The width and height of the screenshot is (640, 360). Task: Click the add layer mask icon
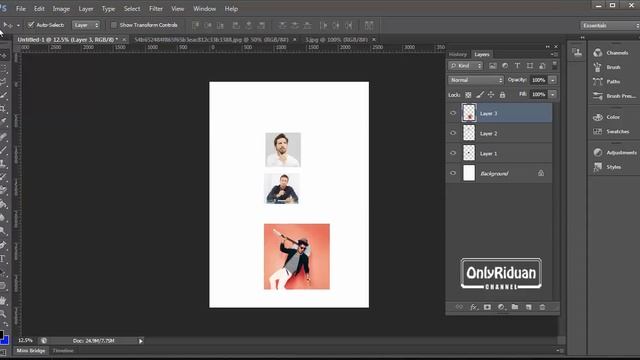click(x=487, y=307)
